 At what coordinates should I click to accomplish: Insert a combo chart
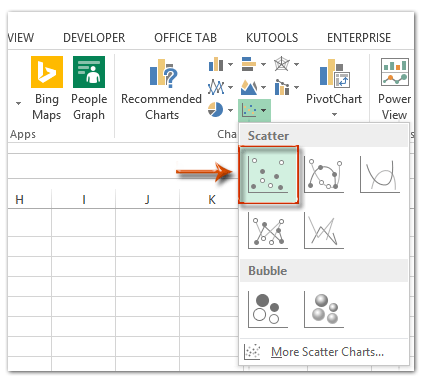(x=282, y=88)
